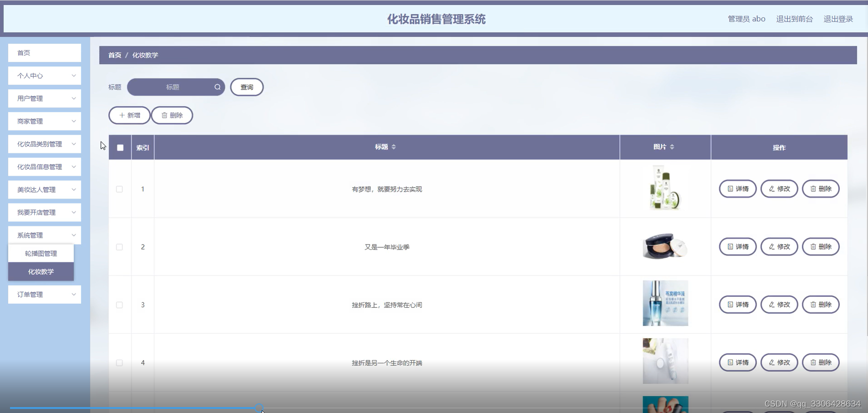This screenshot has width=868, height=413.
Task: Select the 化妆教学 submenu item in sidebar
Action: click(x=41, y=271)
